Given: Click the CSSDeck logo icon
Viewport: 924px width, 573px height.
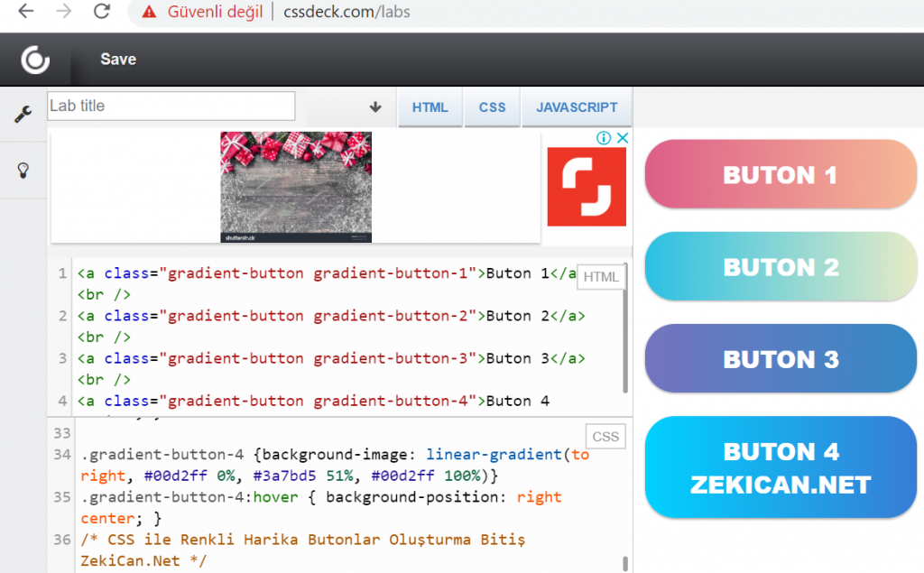Looking at the screenshot, I should tap(35, 60).
